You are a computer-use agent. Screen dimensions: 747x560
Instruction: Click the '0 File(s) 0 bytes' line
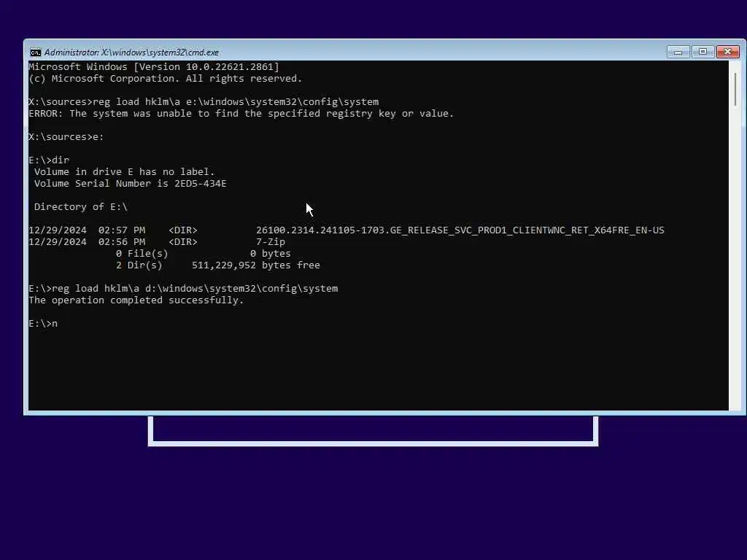click(203, 253)
